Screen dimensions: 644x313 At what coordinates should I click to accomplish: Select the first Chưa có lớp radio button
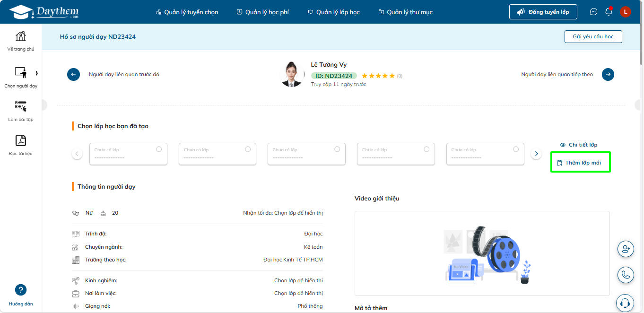coord(159,149)
